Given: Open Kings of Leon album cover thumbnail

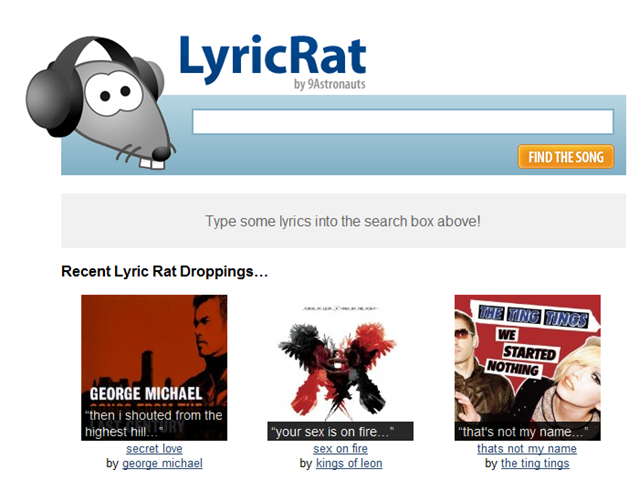Looking at the screenshot, I should 340,368.
